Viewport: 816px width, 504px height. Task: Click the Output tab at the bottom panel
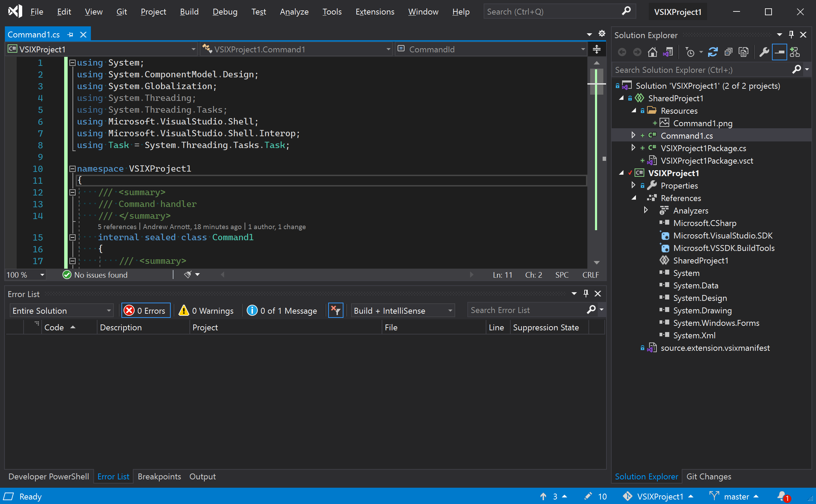coord(202,476)
